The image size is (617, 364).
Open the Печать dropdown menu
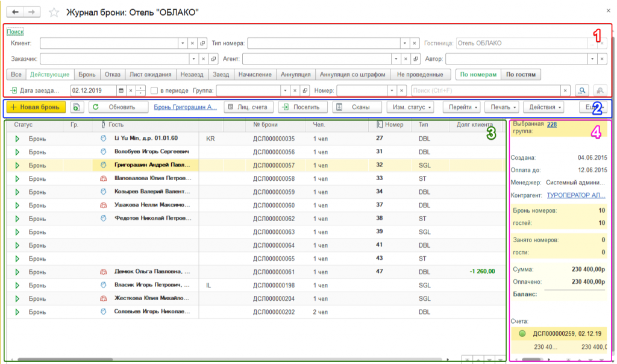503,107
